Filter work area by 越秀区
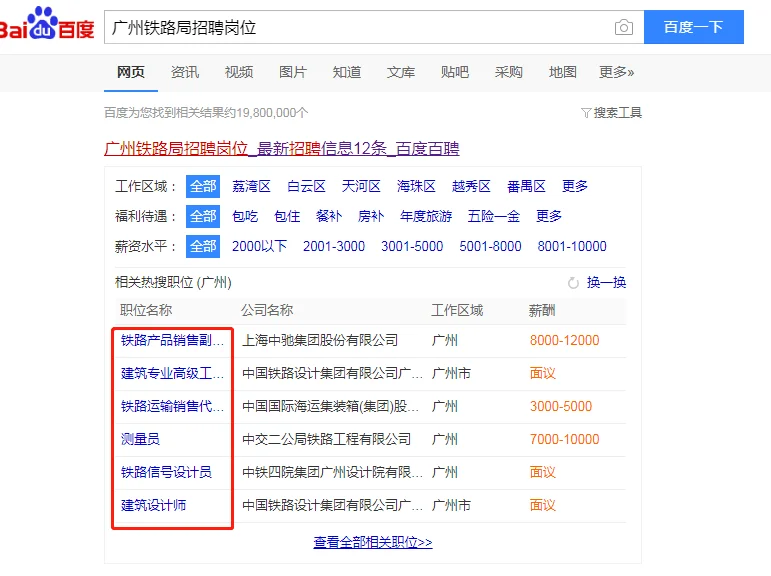Screen dimensions: 771x576 (472, 186)
